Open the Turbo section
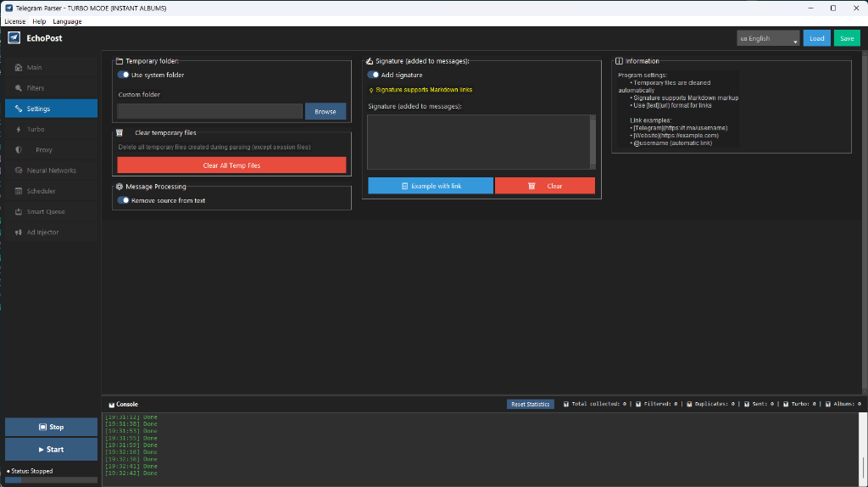The height and width of the screenshot is (487, 868). 51,129
